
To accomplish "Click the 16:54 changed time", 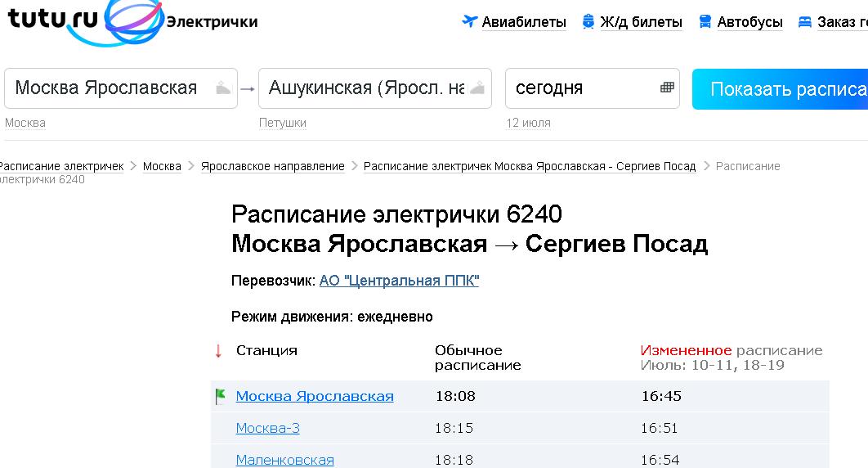I will click(660, 461).
